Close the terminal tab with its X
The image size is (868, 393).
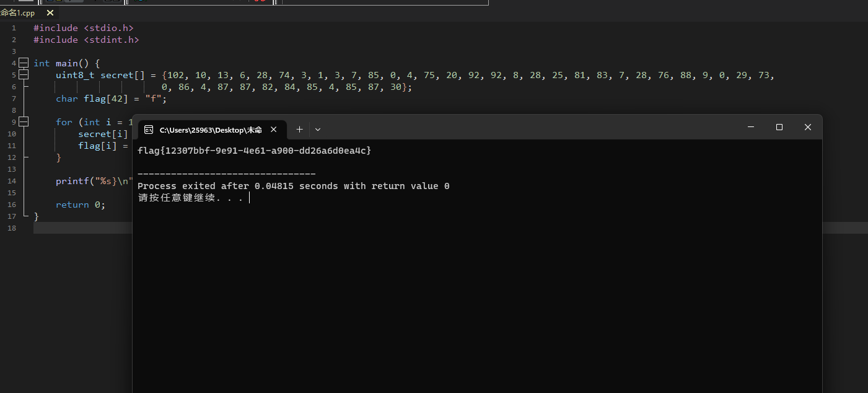(x=274, y=130)
